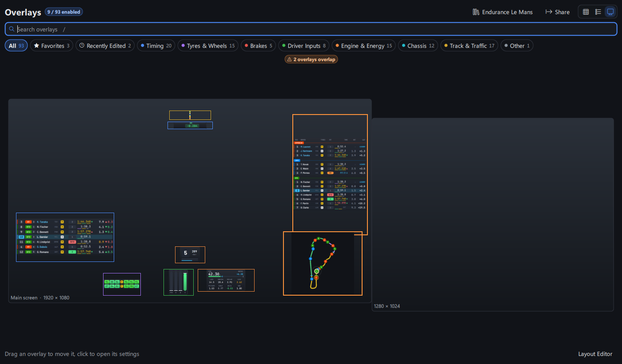The width and height of the screenshot is (622, 364).
Task: Filter by Track & Traffic category
Action: pos(469,46)
